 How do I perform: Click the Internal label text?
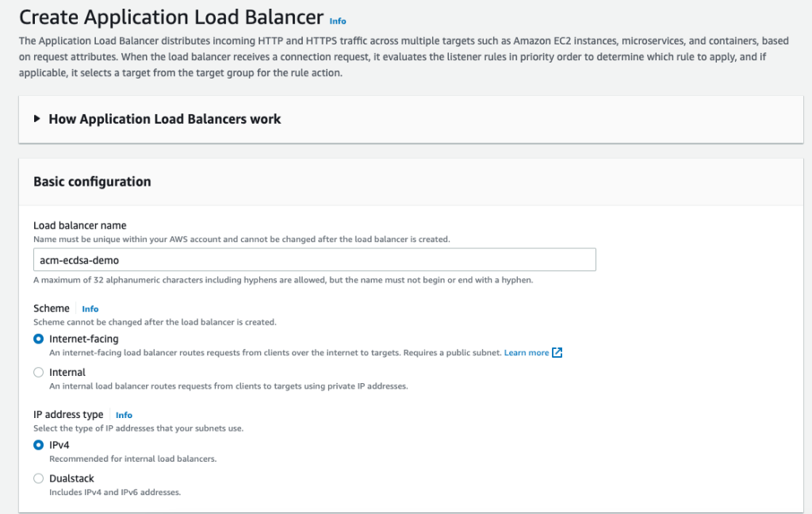[x=67, y=371]
